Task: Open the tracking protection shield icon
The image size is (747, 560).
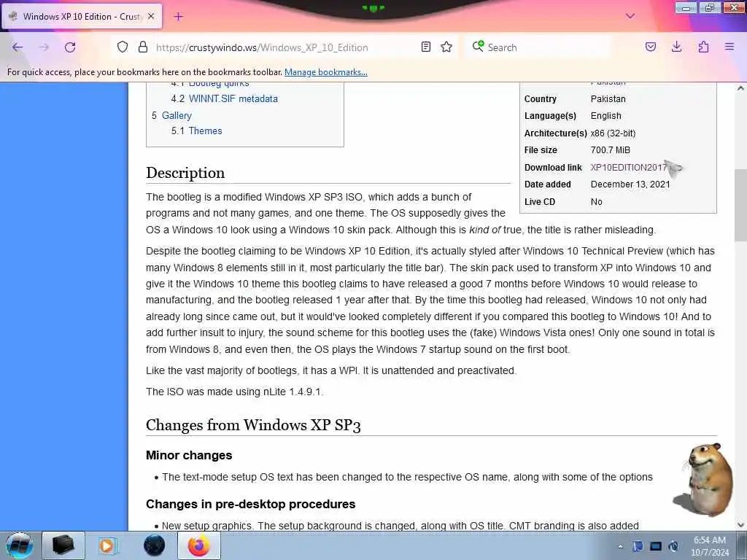Action: coord(123,47)
